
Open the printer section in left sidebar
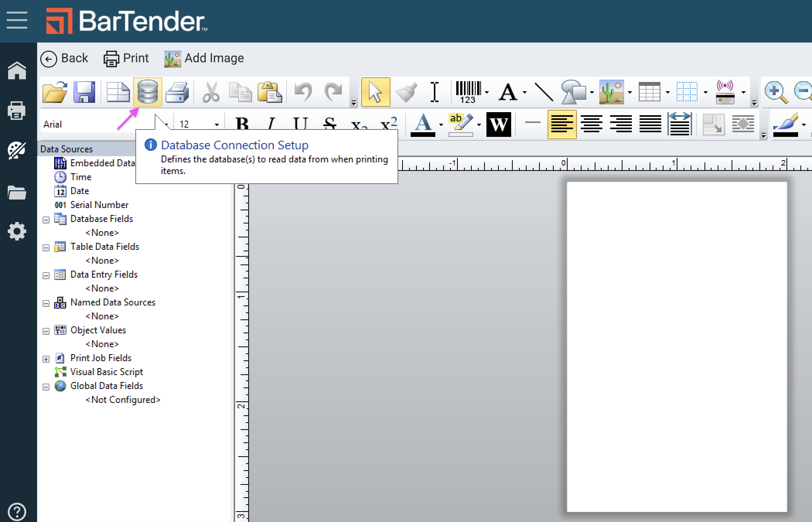(17, 111)
